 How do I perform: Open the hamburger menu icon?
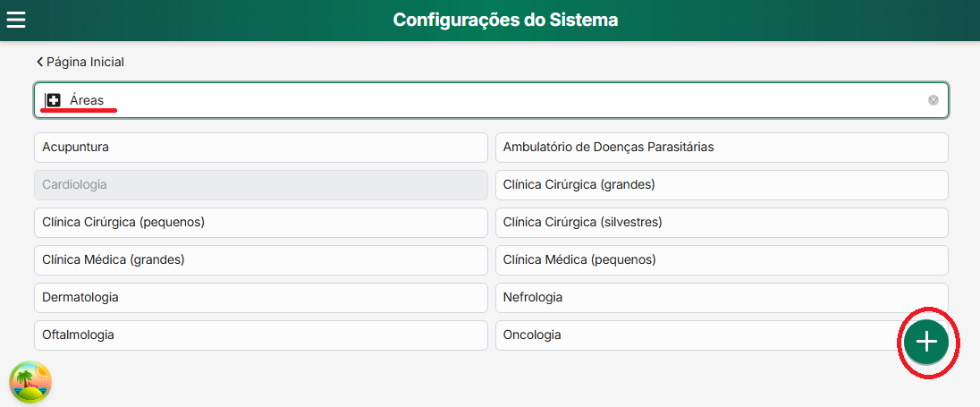[16, 20]
